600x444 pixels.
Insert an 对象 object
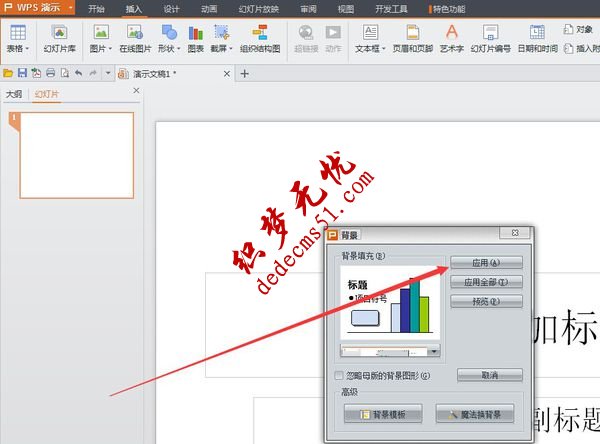pos(577,29)
